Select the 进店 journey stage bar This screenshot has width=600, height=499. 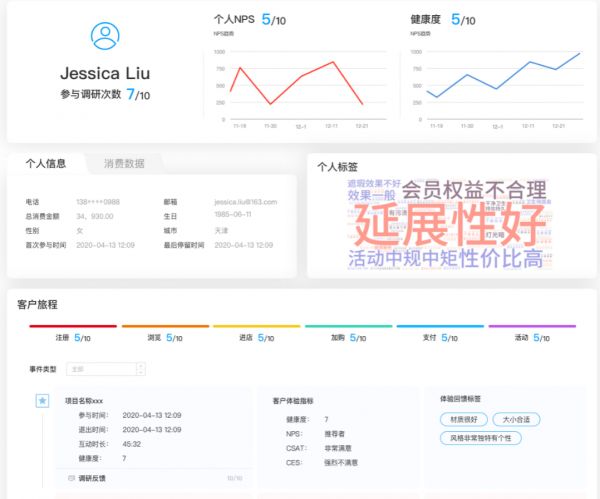pyautogui.click(x=256, y=338)
